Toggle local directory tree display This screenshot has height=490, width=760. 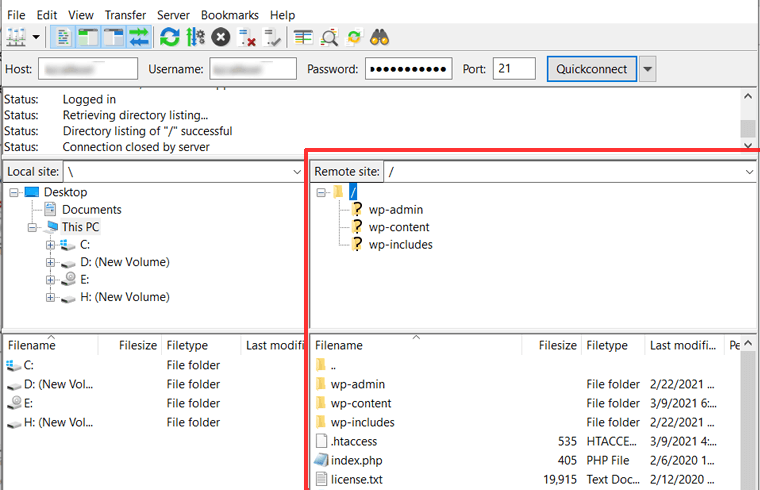coord(88,38)
